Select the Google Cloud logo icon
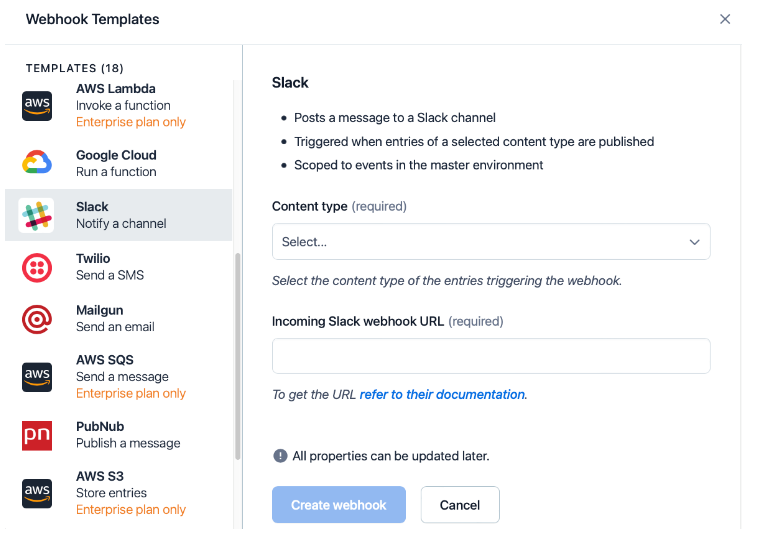This screenshot has width=765, height=551. coord(37,163)
